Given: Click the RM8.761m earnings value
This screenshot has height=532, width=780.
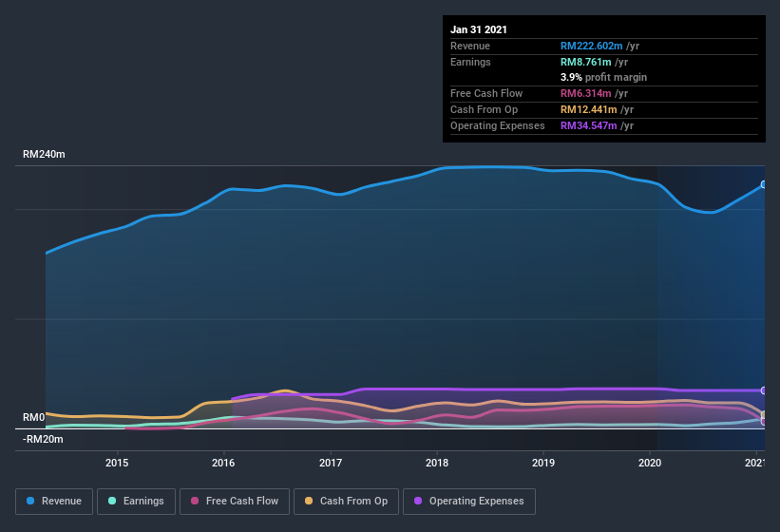Looking at the screenshot, I should point(585,62).
